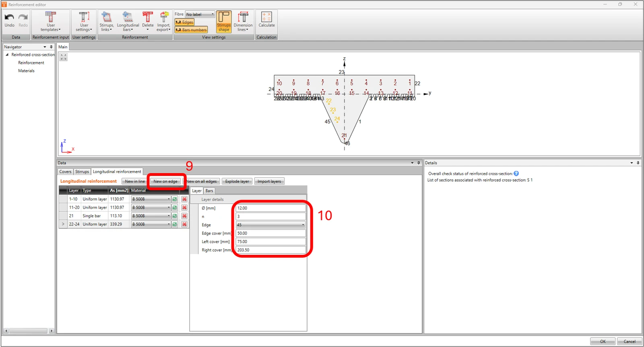Viewport: 644px width, 347px height.
Task: Click green edit material icon for layer 11-20
Action: pos(175,208)
